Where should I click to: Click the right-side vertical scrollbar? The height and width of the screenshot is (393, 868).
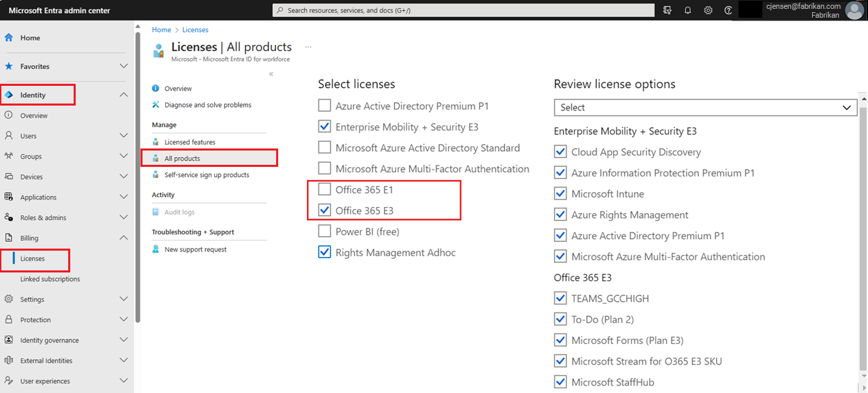[863, 204]
